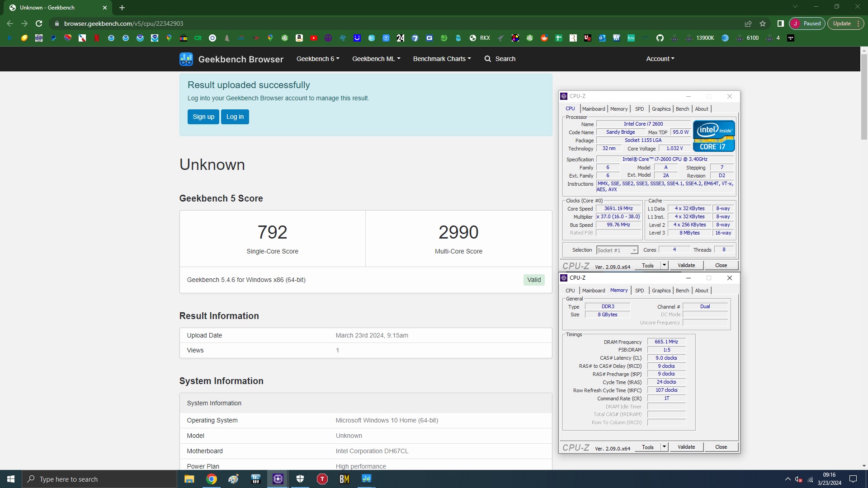The height and width of the screenshot is (488, 868).
Task: Open the AT&T globe bookmark
Action: tap(372, 38)
